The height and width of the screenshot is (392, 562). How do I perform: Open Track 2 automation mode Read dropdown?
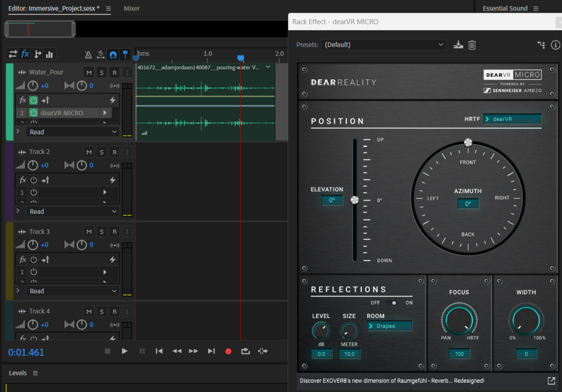coord(73,212)
